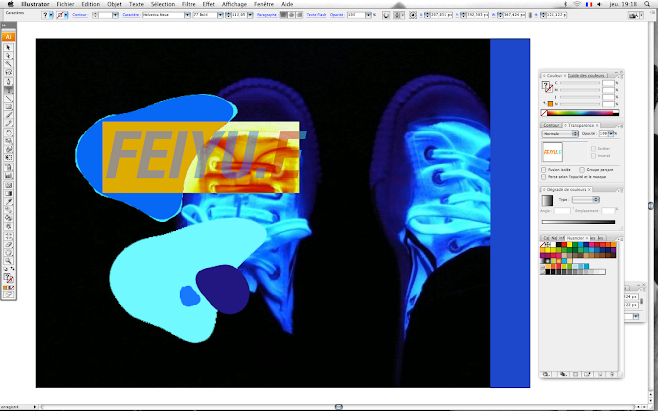The height and width of the screenshot is (411, 658).
Task: Open the font size dropdown
Action: point(250,15)
